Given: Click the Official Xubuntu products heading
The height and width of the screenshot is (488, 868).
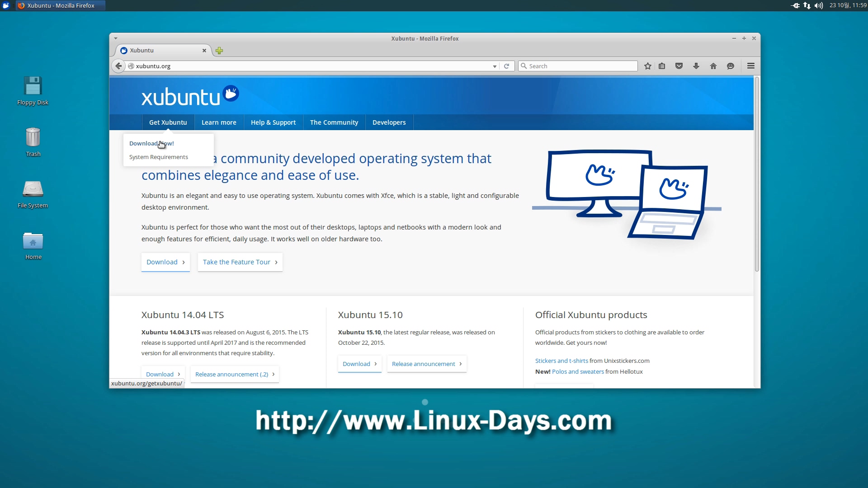Looking at the screenshot, I should (x=591, y=315).
